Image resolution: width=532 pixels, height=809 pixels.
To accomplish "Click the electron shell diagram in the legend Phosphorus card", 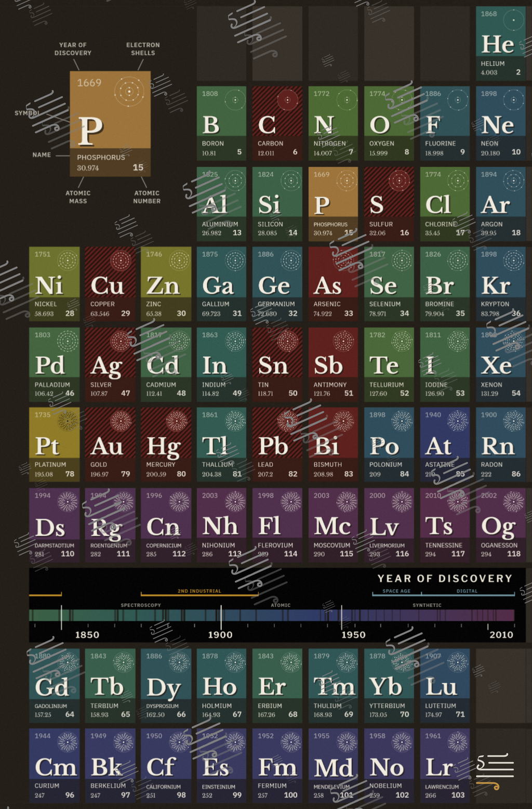I will click(x=129, y=93).
